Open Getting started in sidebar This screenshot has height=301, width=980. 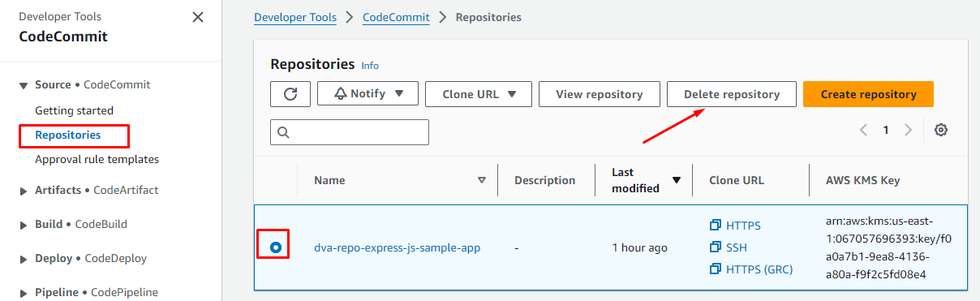(x=74, y=110)
